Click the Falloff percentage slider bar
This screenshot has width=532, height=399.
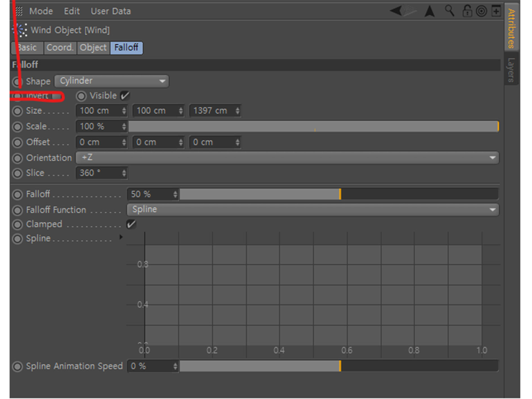coord(339,194)
